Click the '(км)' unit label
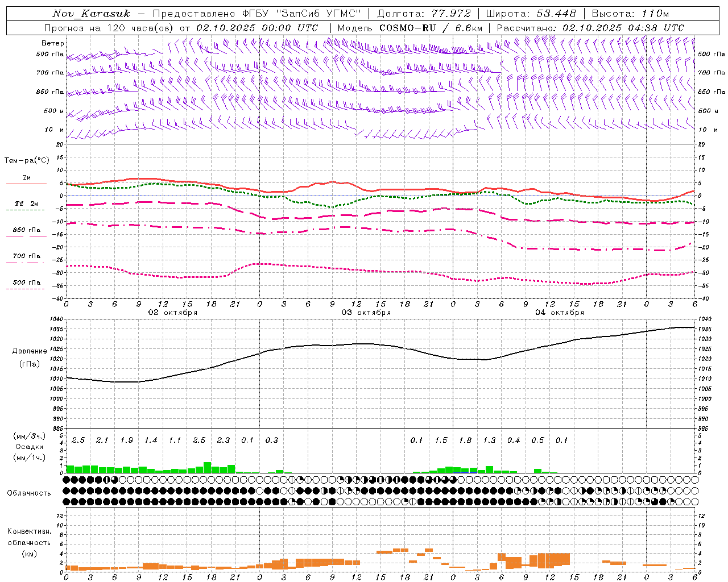728x582 pixels. 29,554
